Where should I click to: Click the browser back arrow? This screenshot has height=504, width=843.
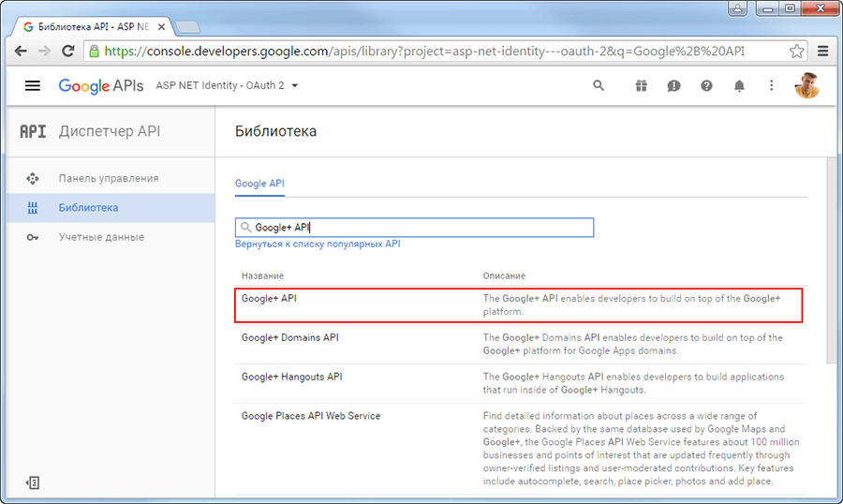click(x=21, y=52)
